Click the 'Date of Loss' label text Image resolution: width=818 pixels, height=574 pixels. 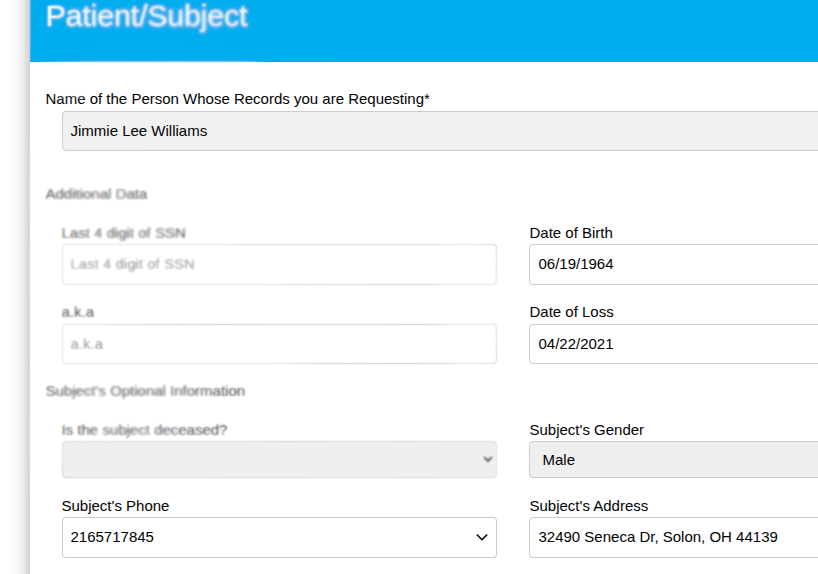pyautogui.click(x=571, y=312)
